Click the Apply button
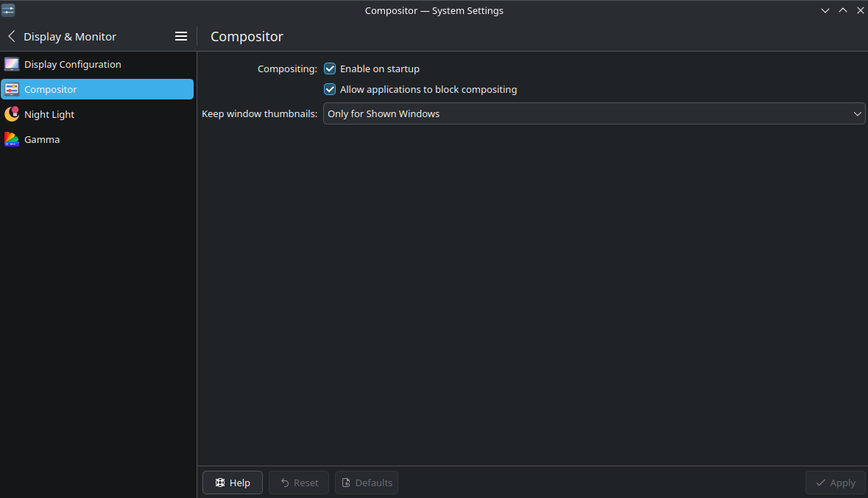This screenshot has height=498, width=868. [835, 483]
